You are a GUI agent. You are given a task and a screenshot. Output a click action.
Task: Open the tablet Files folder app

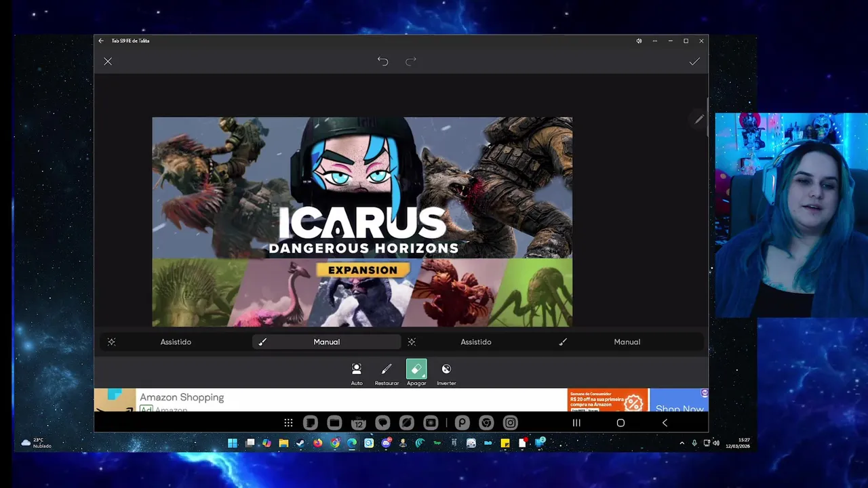334,423
